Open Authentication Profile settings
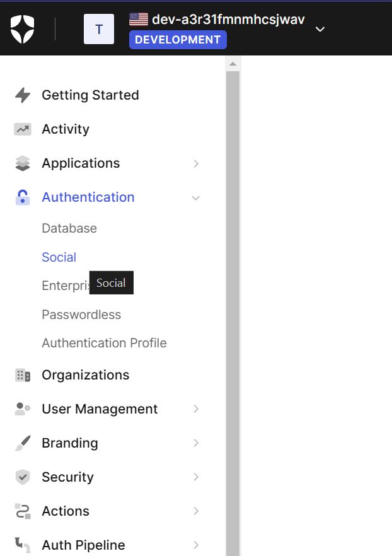The image size is (392, 556). click(x=104, y=343)
